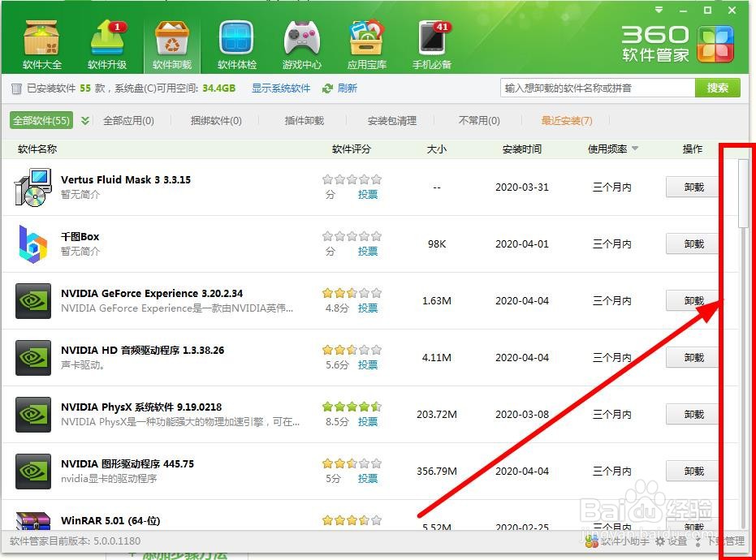Click the trash icon beside 已安装软件
This screenshot has width=756, height=560.
click(16, 88)
